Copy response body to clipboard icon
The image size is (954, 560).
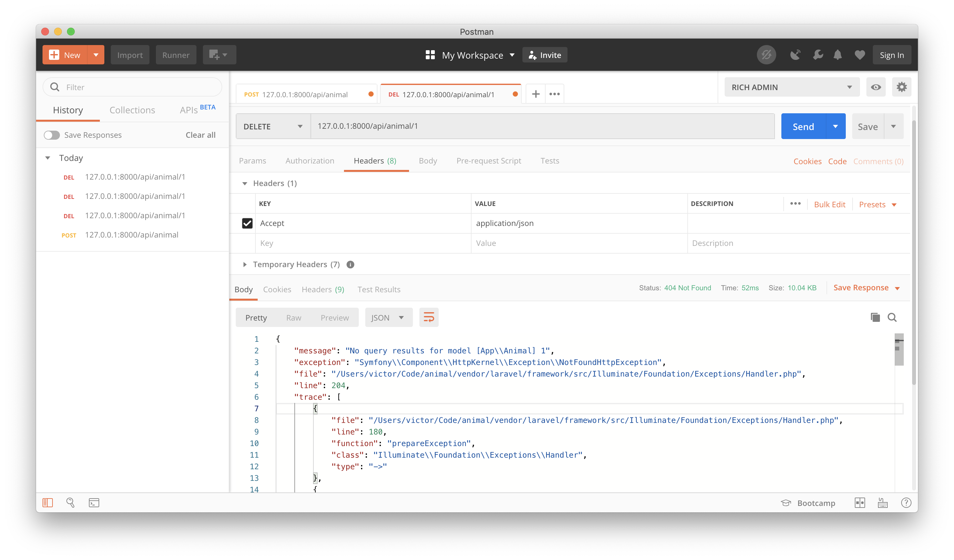(875, 317)
